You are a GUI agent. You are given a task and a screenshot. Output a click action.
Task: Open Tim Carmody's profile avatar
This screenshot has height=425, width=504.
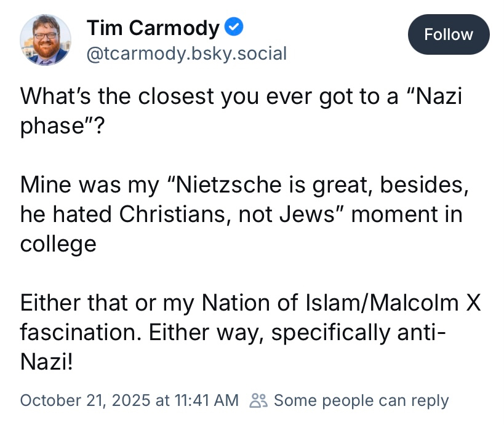coord(46,40)
